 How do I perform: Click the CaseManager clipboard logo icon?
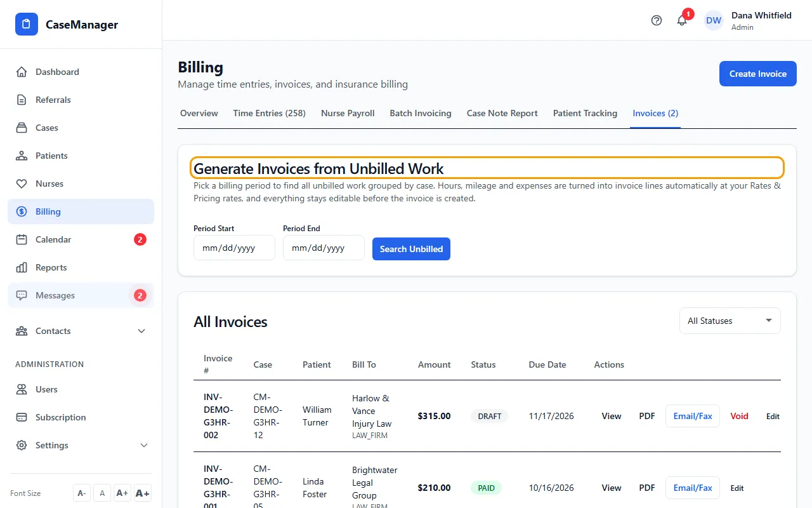27,24
